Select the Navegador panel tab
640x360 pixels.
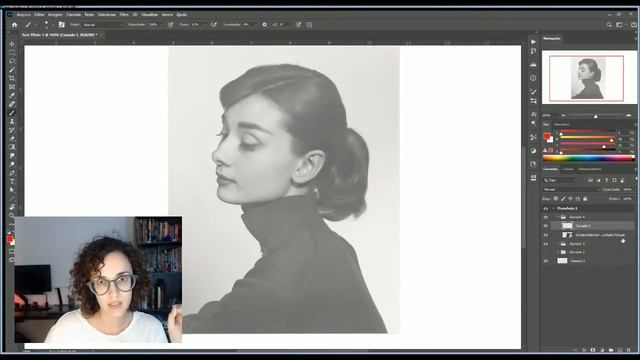(552, 38)
